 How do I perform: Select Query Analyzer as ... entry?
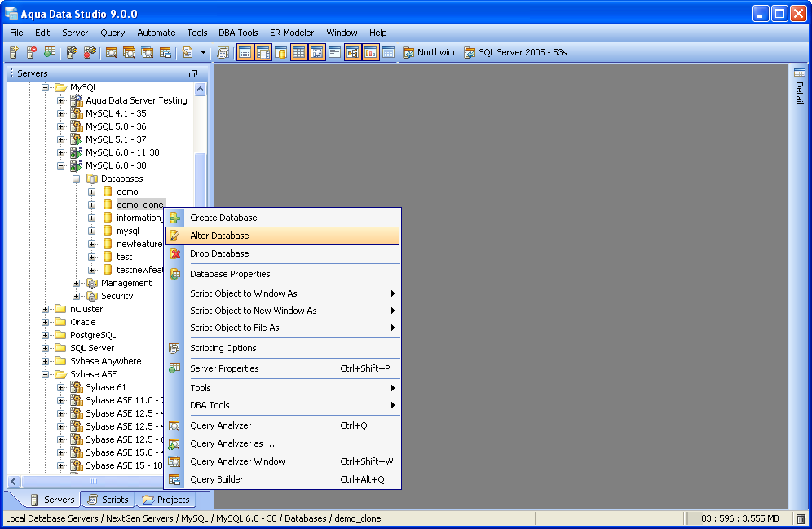point(283,443)
